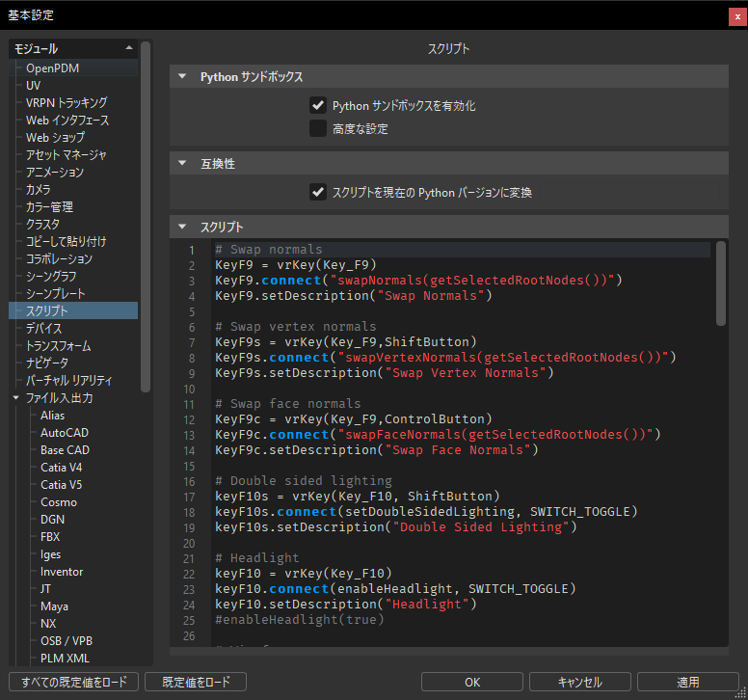Toggle the 高度な設定 checkbox
Screen dimensions: 748x700
pyautogui.click(x=318, y=128)
